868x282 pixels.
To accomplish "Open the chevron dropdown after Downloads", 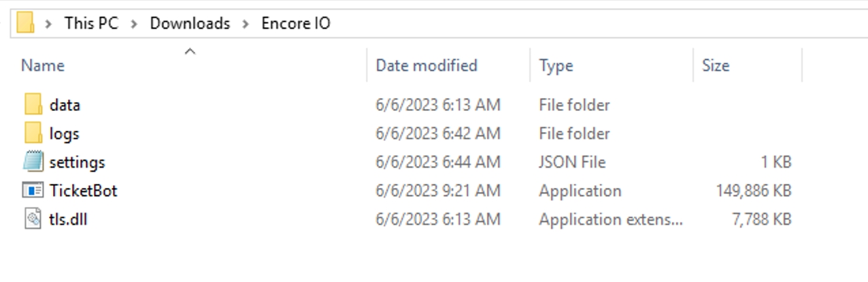I will (246, 24).
